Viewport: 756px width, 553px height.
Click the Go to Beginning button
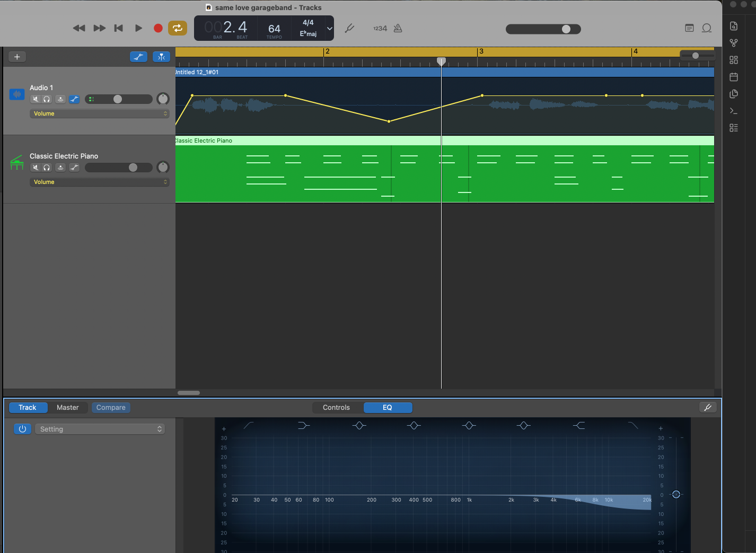(119, 28)
